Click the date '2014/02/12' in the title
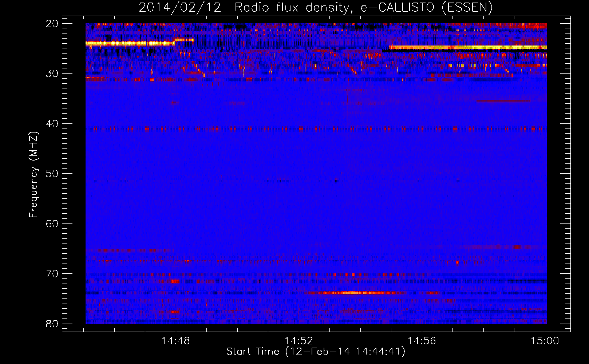Screen dimensions: 589x364 pyautogui.click(x=180, y=7)
